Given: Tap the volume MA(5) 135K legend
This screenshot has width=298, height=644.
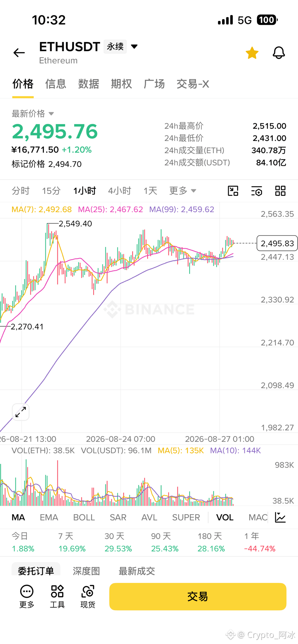Looking at the screenshot, I should click(x=181, y=451).
